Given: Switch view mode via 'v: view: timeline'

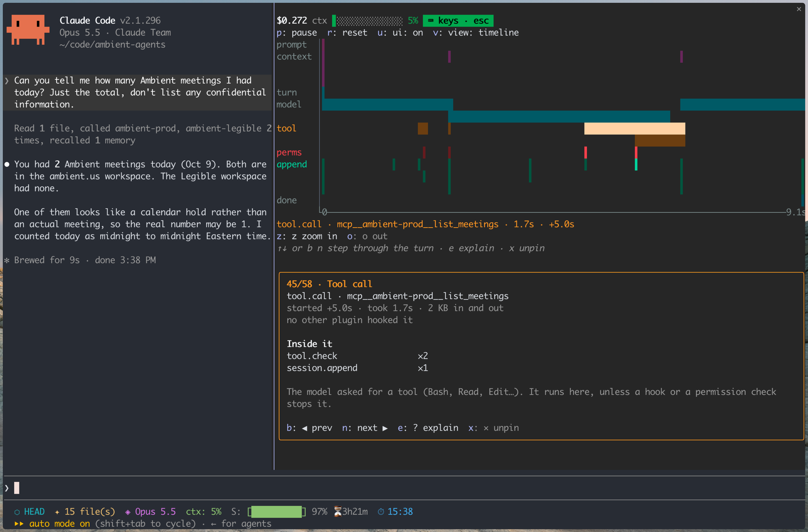Looking at the screenshot, I should (476, 33).
